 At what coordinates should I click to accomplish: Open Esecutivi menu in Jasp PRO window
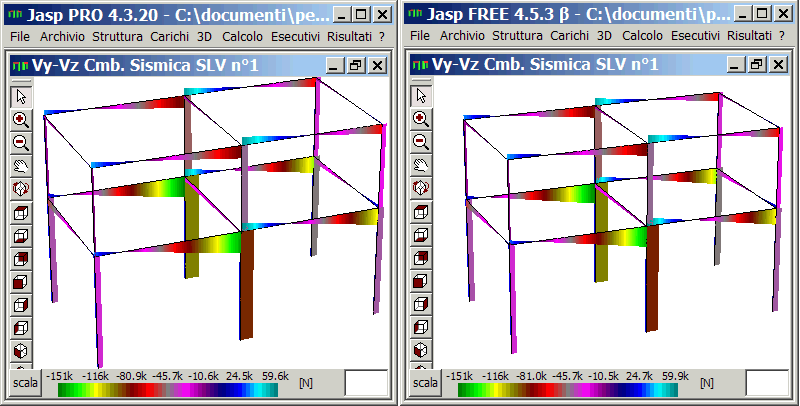click(295, 36)
